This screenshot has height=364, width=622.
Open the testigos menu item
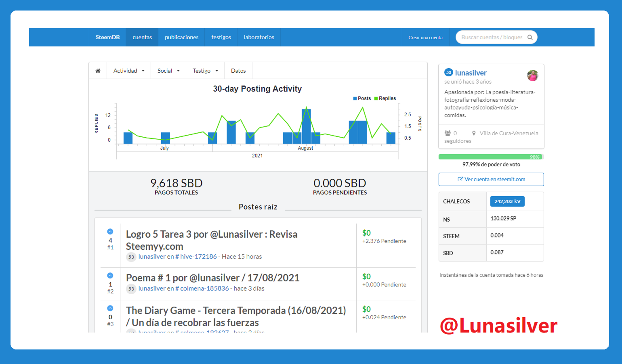coord(221,37)
